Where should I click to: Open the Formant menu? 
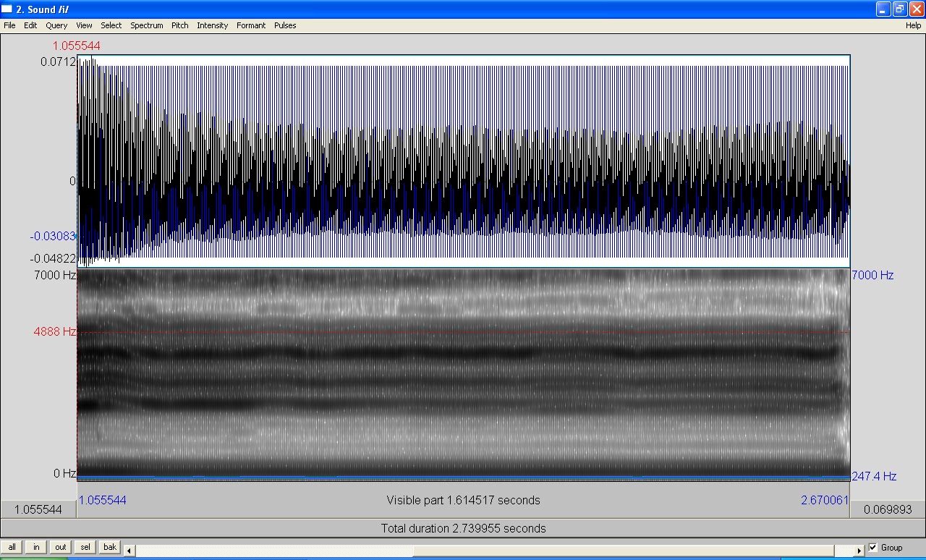(251, 25)
